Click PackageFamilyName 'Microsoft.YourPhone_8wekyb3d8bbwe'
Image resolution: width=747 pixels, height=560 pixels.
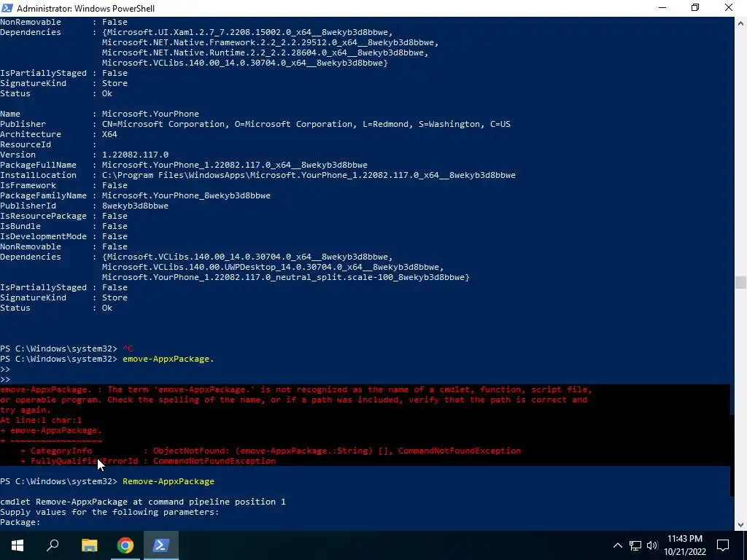[186, 195]
